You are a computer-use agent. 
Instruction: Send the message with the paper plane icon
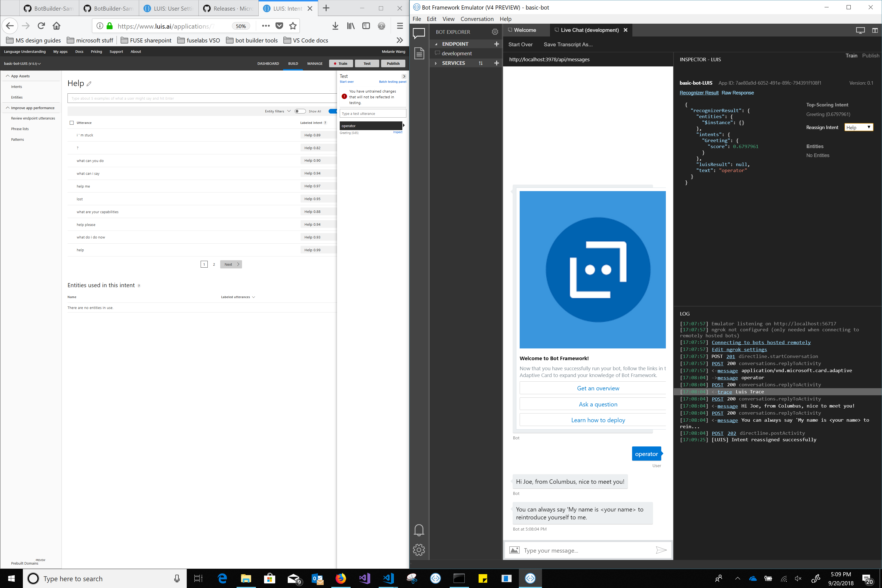(x=661, y=550)
